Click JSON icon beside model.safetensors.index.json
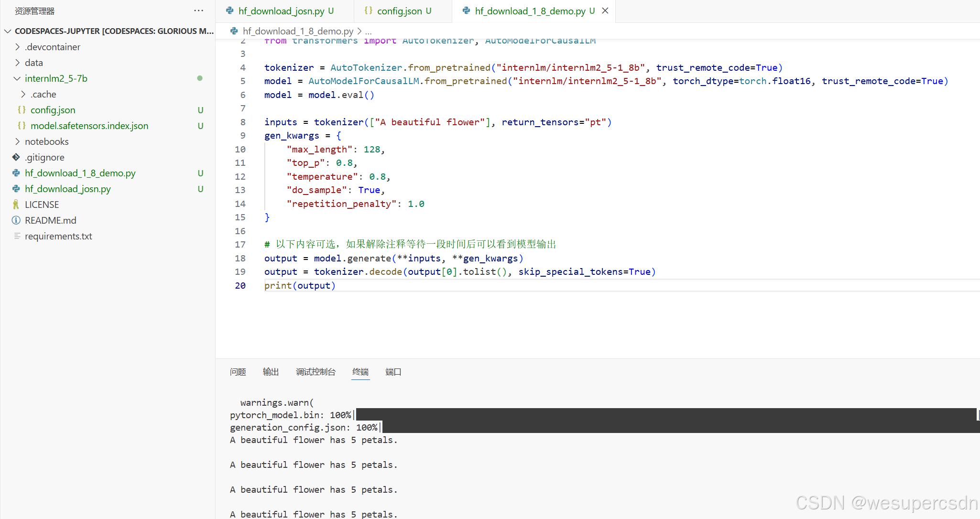The width and height of the screenshot is (980, 519). coord(22,126)
